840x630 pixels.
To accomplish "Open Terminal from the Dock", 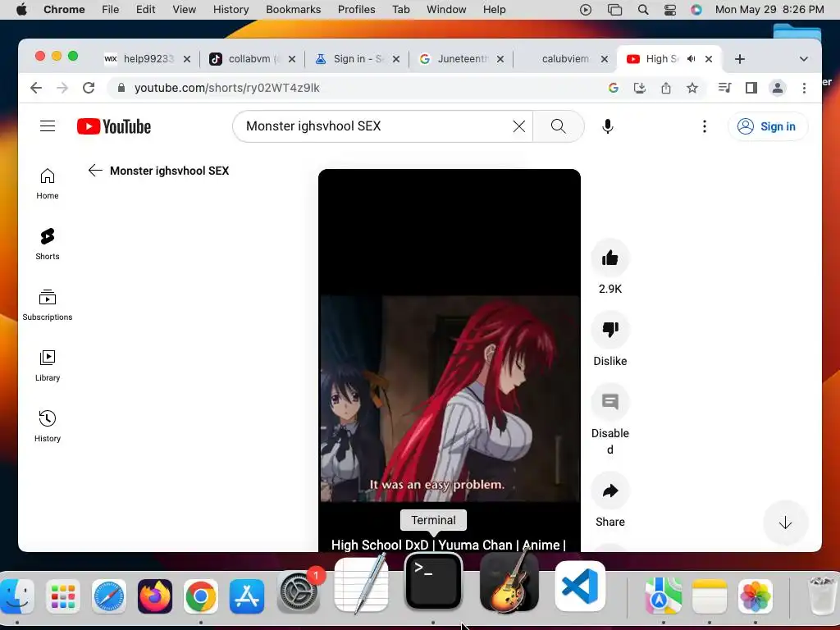I will 433,582.
